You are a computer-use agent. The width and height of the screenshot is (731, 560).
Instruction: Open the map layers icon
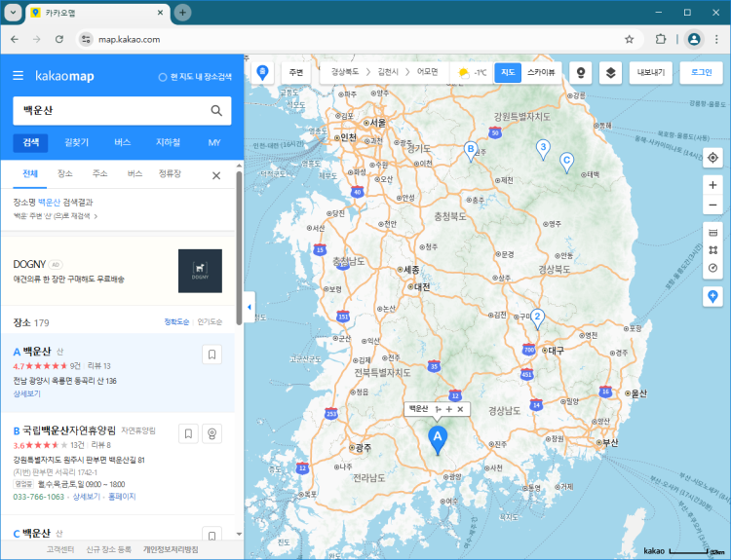(x=610, y=73)
